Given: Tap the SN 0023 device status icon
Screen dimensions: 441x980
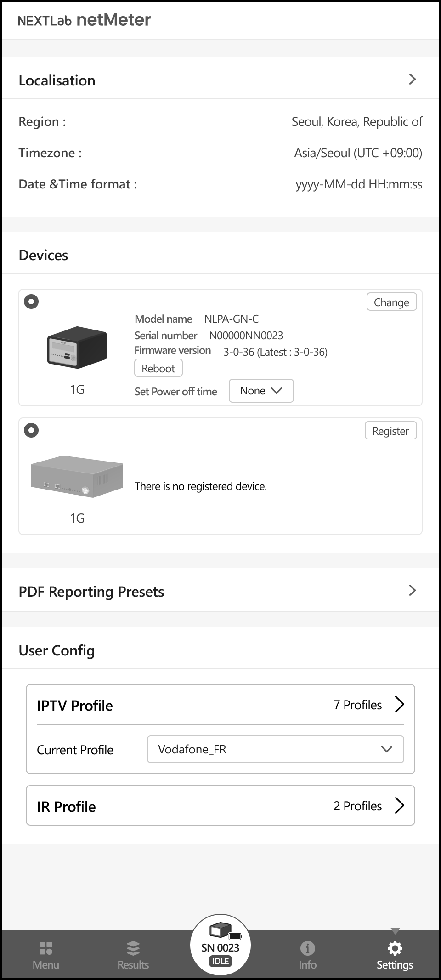Looking at the screenshot, I should click(220, 945).
